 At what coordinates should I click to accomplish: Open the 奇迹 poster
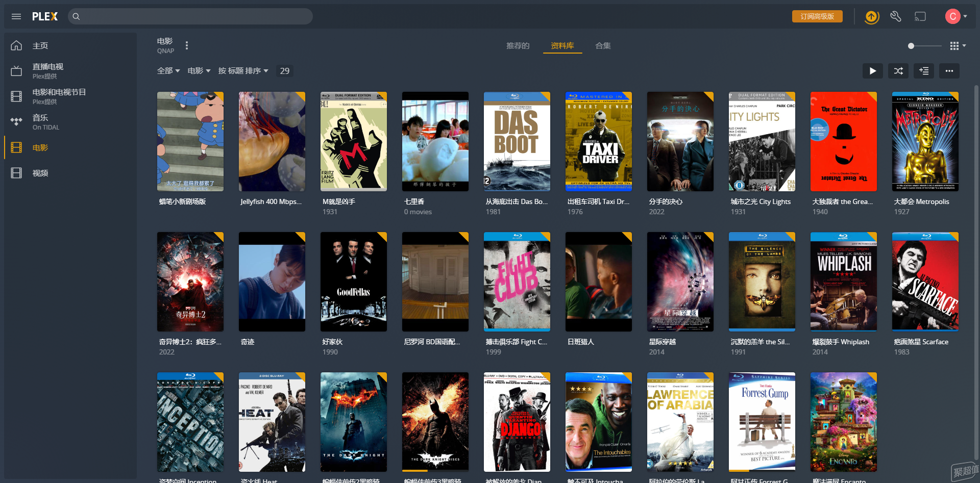(272, 282)
